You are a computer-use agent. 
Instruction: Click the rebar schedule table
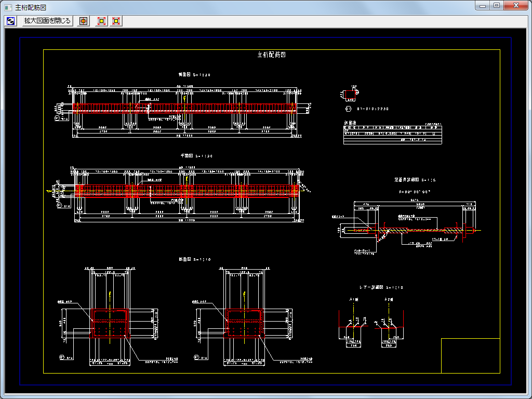392,134
